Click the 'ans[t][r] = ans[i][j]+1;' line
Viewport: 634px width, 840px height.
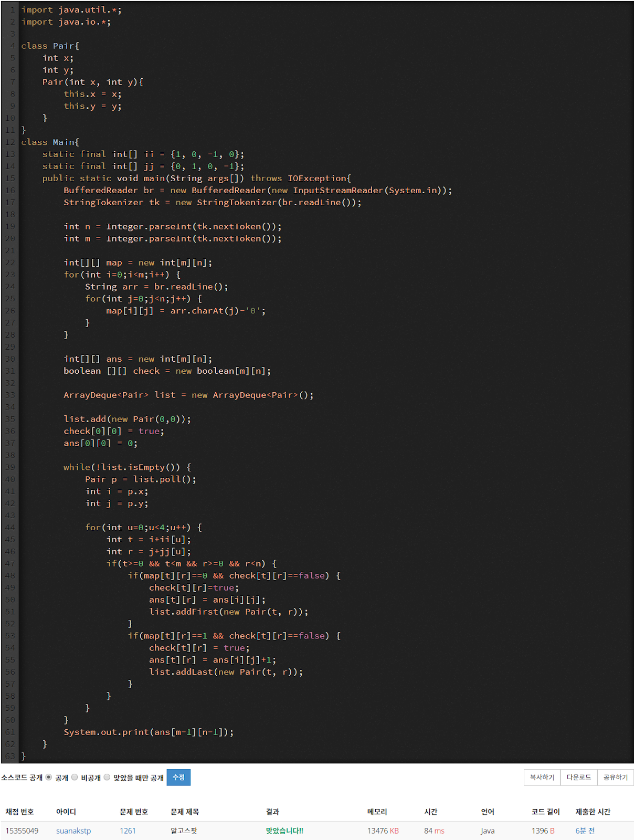pos(213,660)
